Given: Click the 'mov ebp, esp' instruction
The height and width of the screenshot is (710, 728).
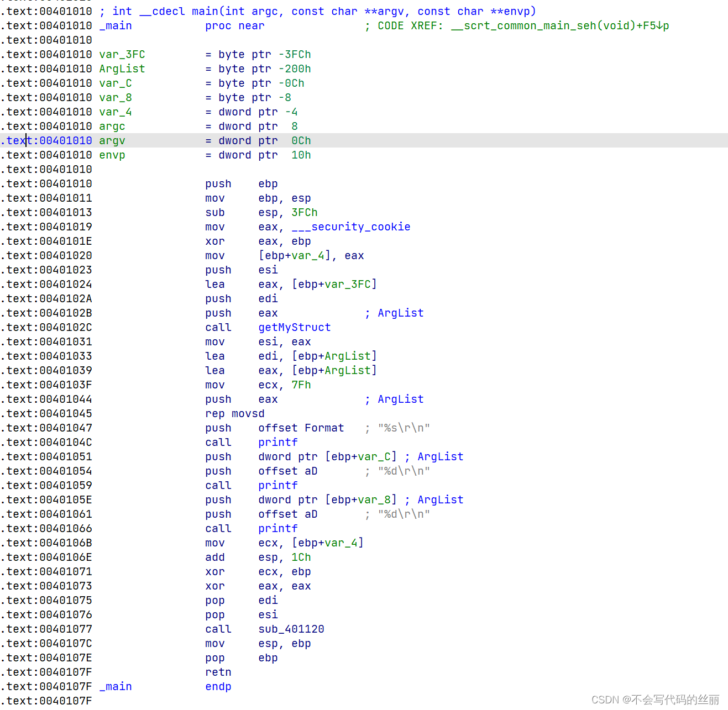Looking at the screenshot, I should (258, 198).
